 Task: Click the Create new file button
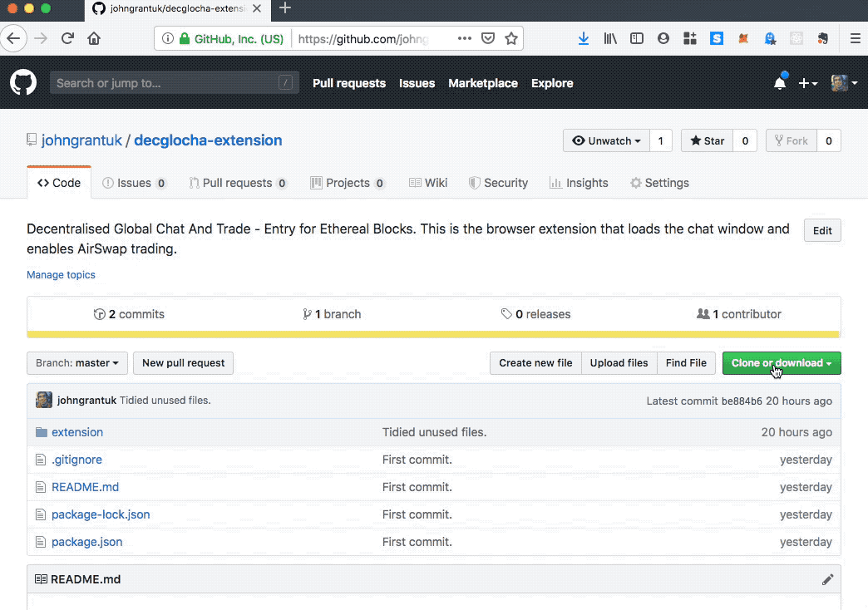tap(535, 363)
